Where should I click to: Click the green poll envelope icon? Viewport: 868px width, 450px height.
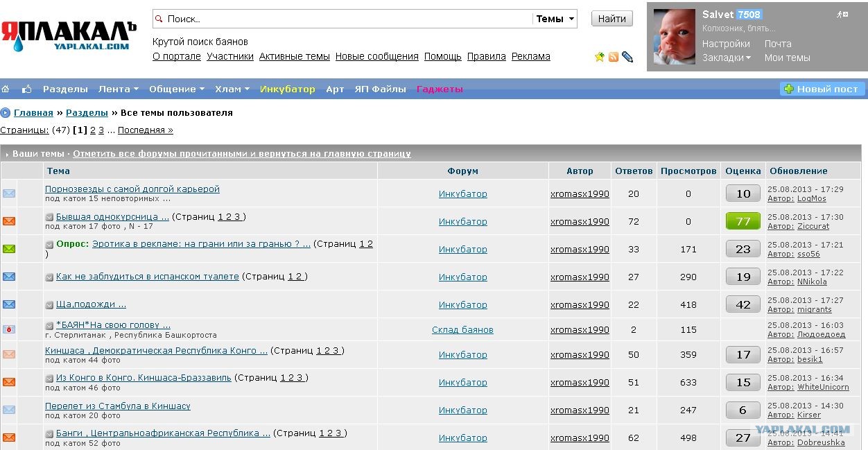[9, 249]
